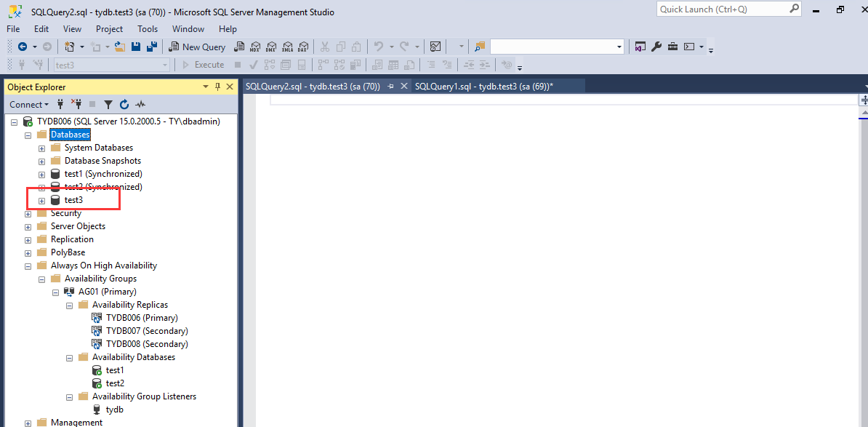Select test1 under Availability Databases

(x=115, y=370)
